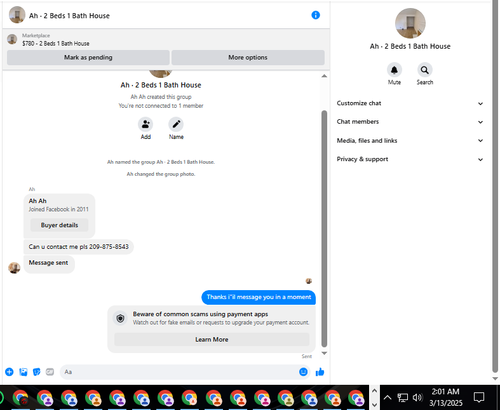The image size is (500, 410).
Task: Open More options for the listing
Action: (248, 57)
